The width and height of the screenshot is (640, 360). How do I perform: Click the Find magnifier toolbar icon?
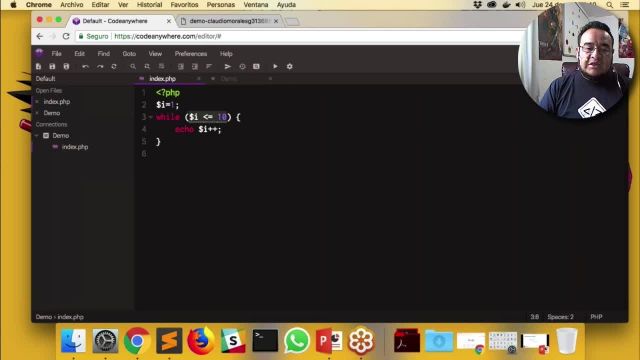coord(133,67)
